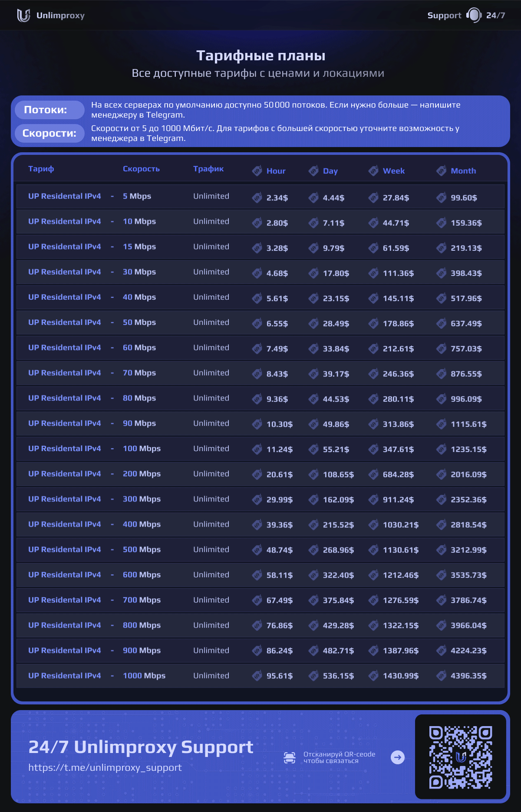
Task: Click the 1322.15$ week price
Action: click(x=401, y=625)
